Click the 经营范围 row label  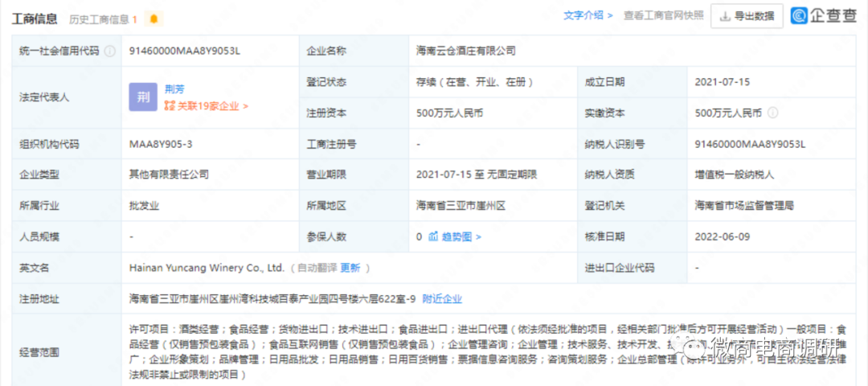[x=39, y=351]
